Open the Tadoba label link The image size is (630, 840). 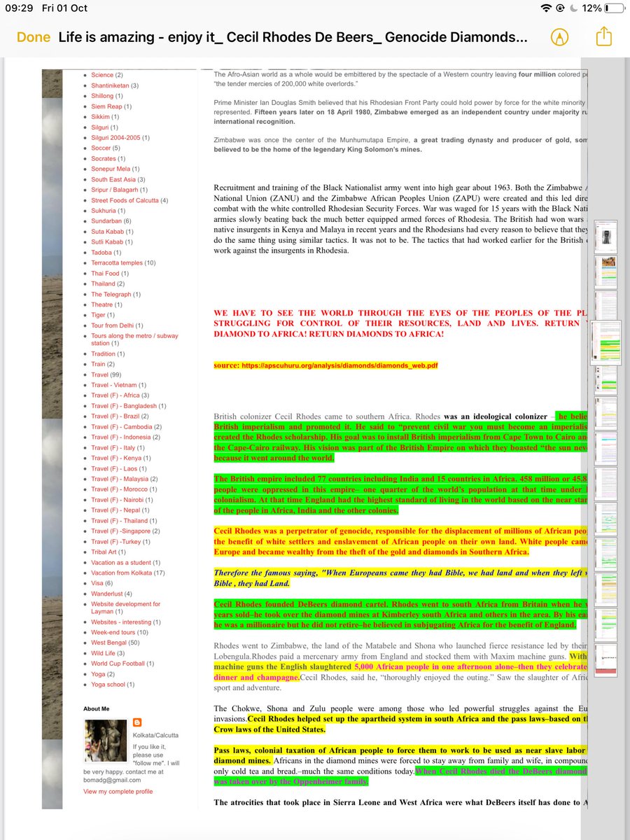click(101, 253)
